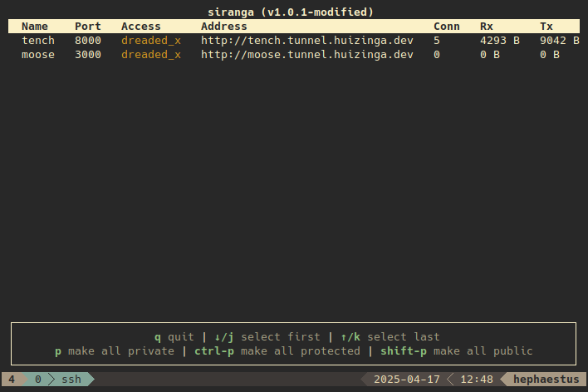Click the down-arrow/j select first hint
Screen dimensions: 588x392
coord(267,337)
